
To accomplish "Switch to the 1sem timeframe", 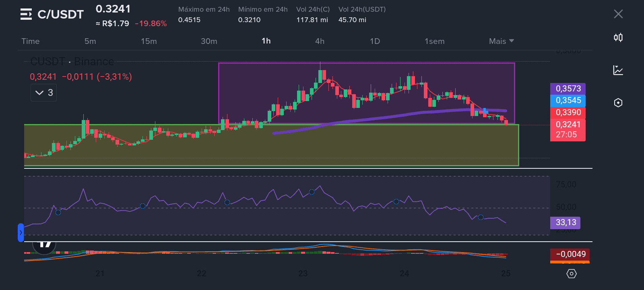I will (x=435, y=41).
